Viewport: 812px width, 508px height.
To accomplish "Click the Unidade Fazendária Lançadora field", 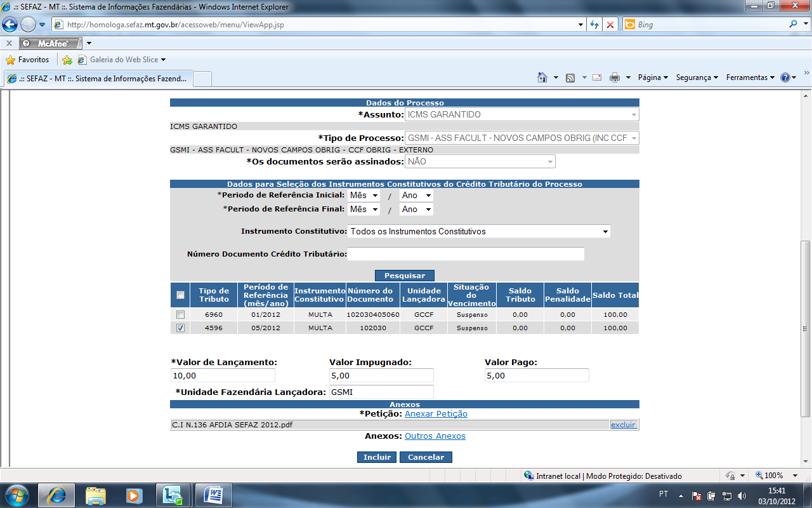I will (x=381, y=392).
